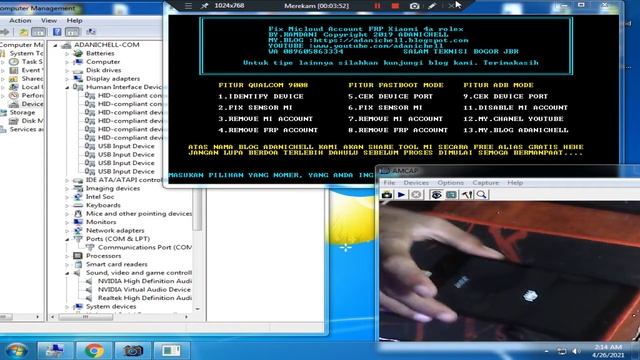Select Storage in the left console tree
The image size is (640, 360).
(x=22, y=112)
